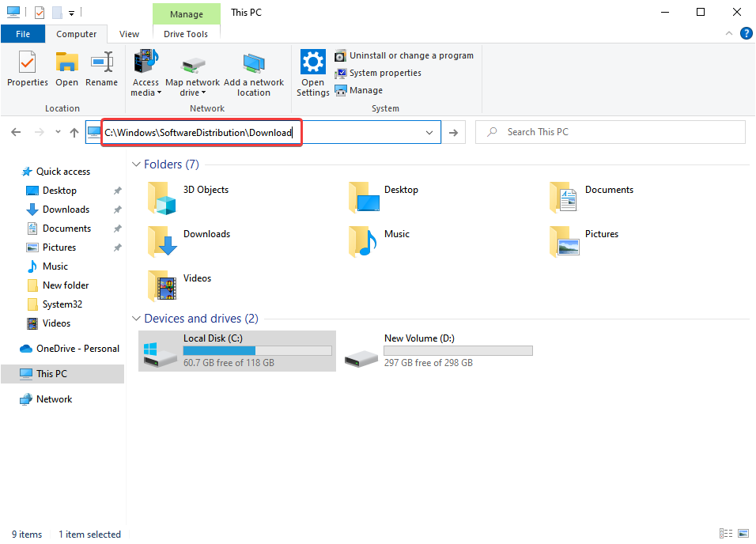Click the Go to arrow button
The height and width of the screenshot is (544, 756).
tap(453, 132)
